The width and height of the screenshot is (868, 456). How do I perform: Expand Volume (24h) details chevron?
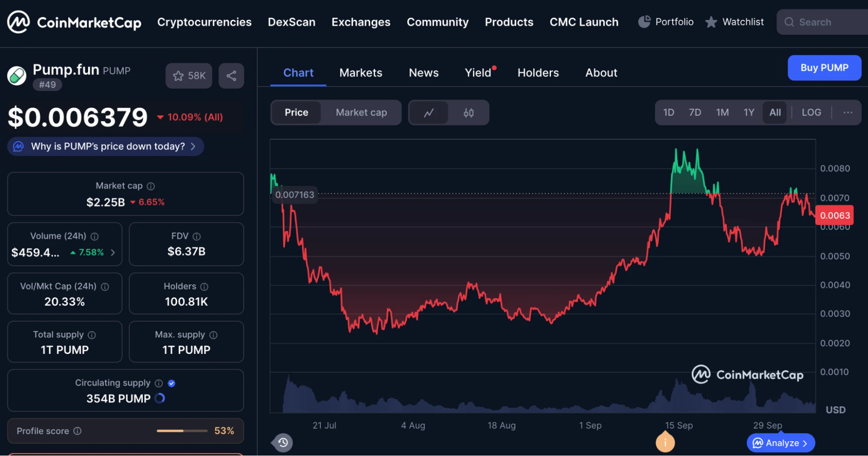(x=113, y=252)
